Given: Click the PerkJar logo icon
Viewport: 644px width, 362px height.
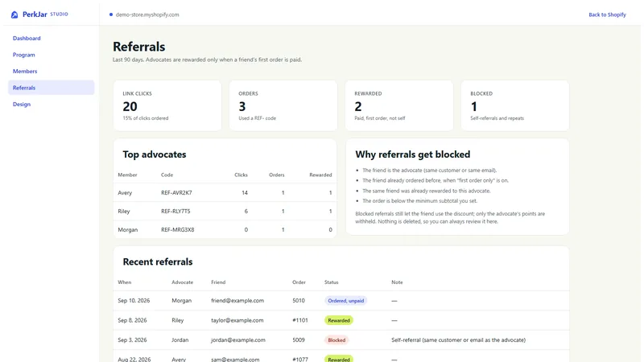Looking at the screenshot, I should [14, 14].
